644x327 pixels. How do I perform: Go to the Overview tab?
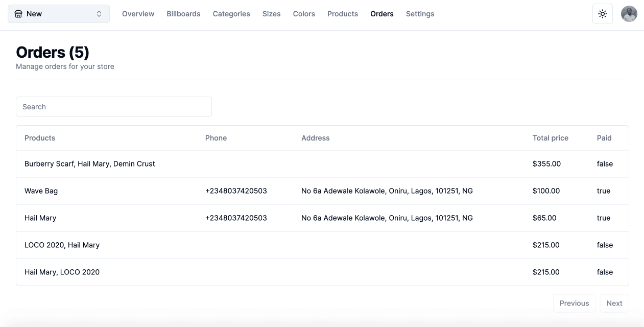[x=138, y=14]
